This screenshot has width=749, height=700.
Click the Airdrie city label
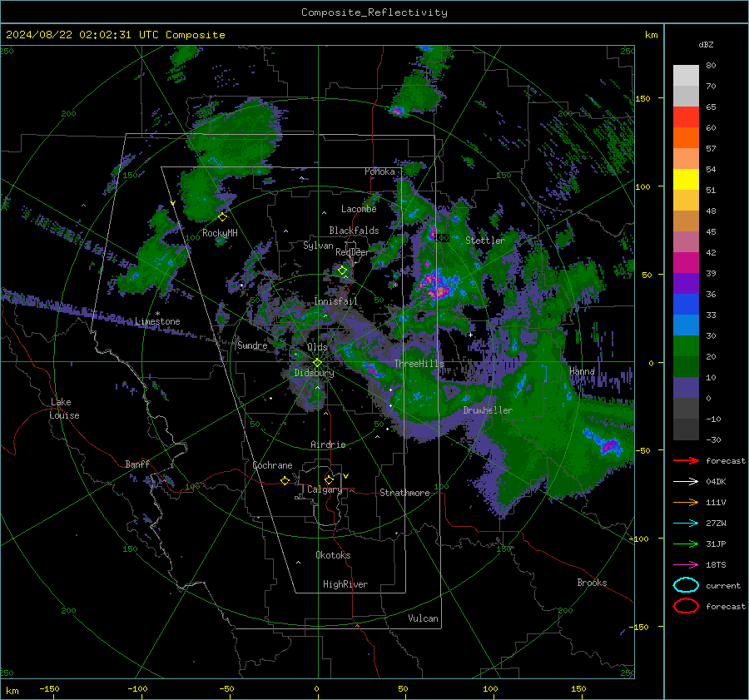pos(328,444)
